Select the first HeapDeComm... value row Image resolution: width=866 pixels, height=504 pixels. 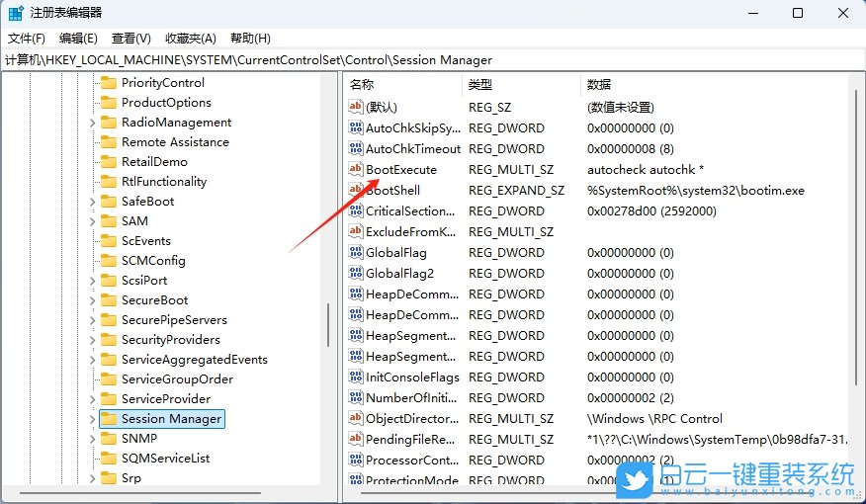click(x=597, y=294)
